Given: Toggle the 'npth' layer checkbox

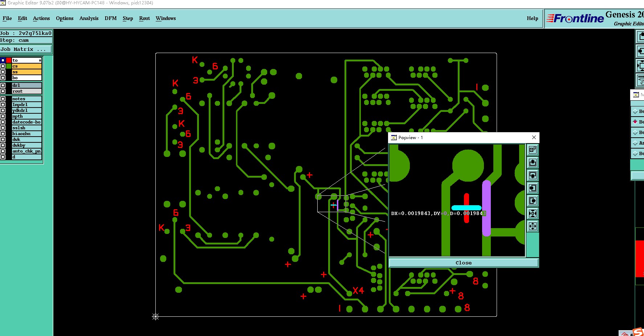Looking at the screenshot, I should (x=3, y=116).
